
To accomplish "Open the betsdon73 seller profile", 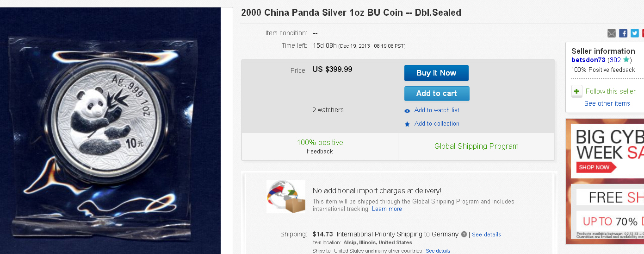I will click(x=588, y=60).
